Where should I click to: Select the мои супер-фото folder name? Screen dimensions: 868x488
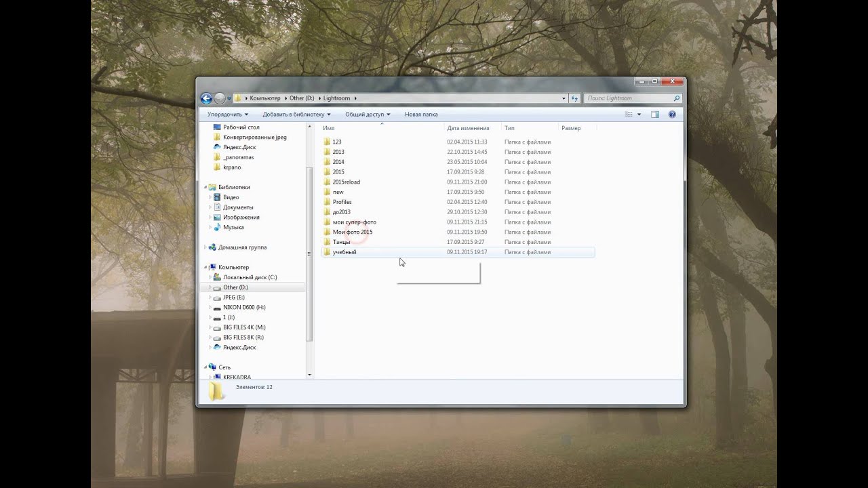click(x=355, y=222)
